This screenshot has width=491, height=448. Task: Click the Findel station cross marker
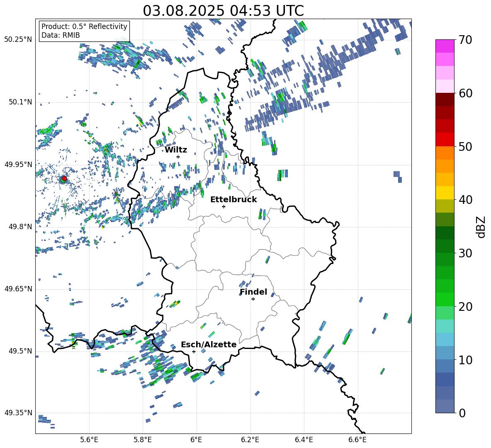(x=253, y=299)
